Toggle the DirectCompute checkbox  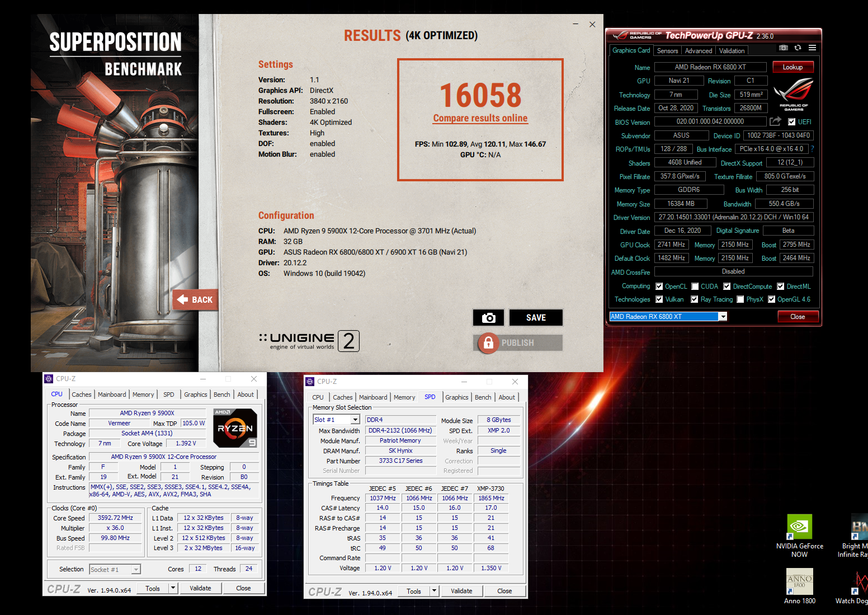coord(727,287)
